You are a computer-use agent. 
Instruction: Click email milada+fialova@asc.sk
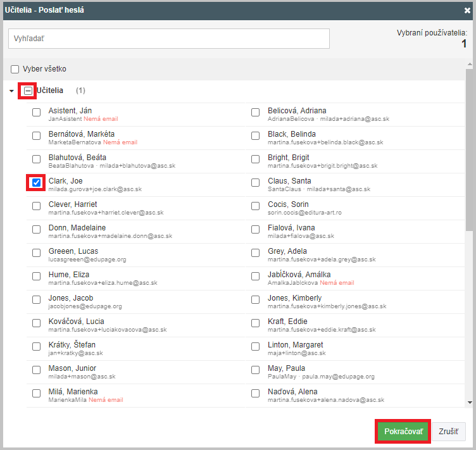[301, 236]
